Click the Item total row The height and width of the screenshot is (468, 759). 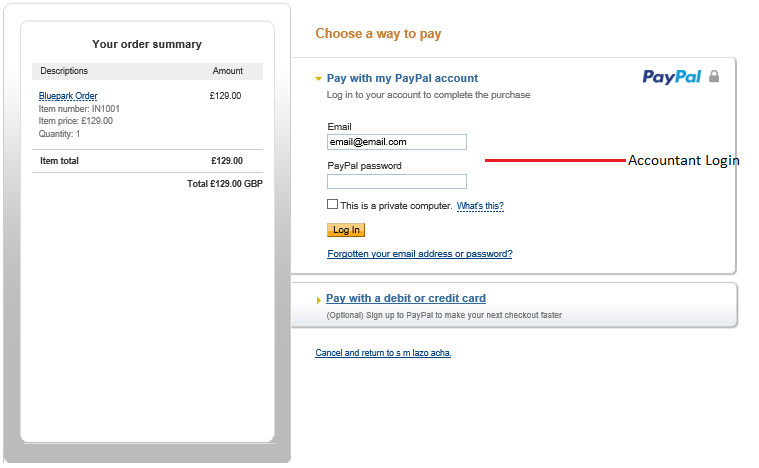point(147,161)
